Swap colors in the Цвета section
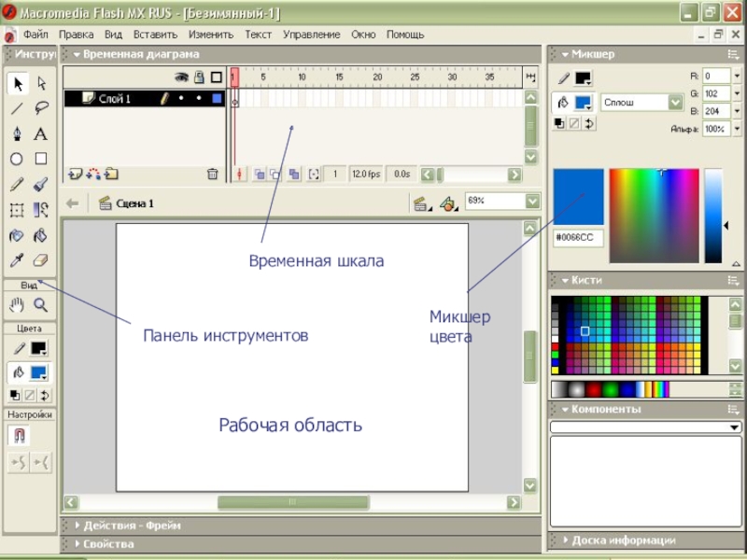This screenshot has height=560, width=747. (x=45, y=395)
